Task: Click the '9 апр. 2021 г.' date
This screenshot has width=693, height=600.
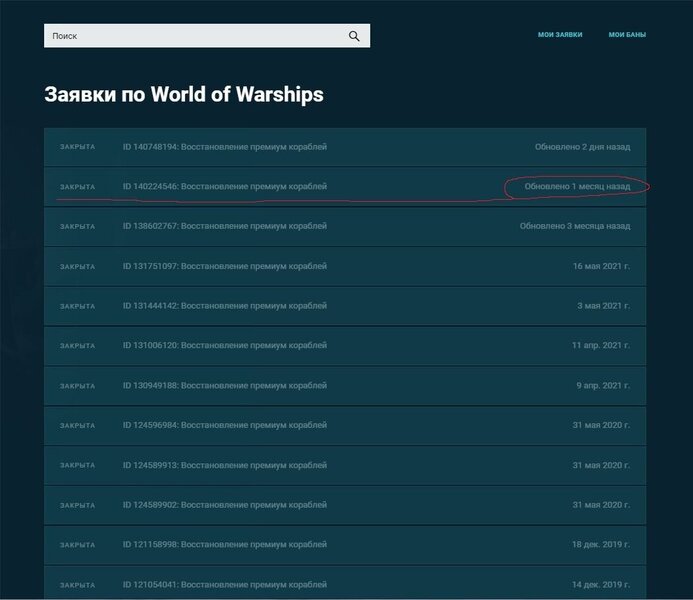Action: 603,385
